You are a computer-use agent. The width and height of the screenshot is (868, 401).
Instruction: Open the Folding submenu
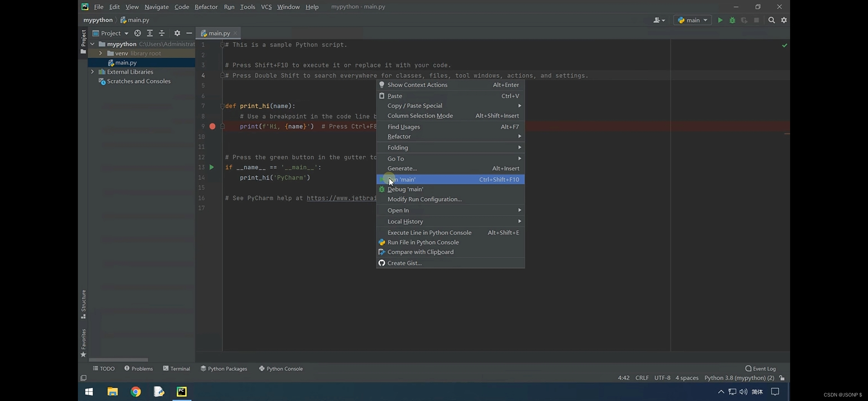coord(450,147)
